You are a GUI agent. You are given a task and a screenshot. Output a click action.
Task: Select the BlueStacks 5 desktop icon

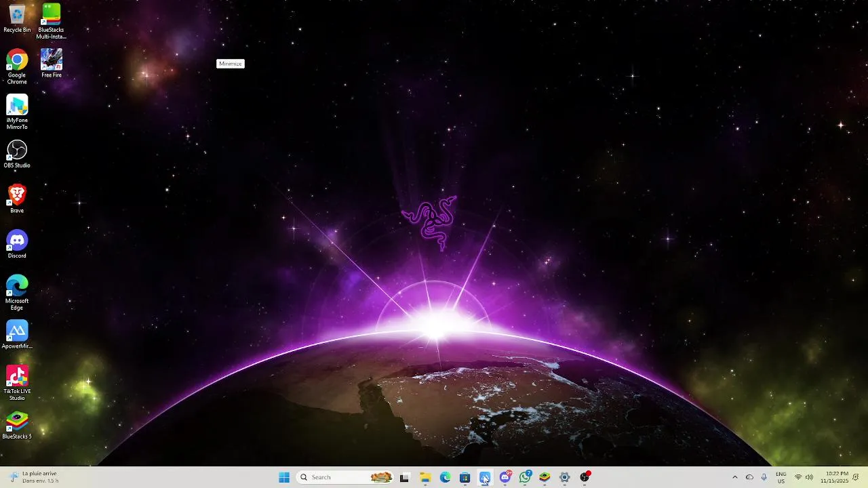[x=17, y=426]
